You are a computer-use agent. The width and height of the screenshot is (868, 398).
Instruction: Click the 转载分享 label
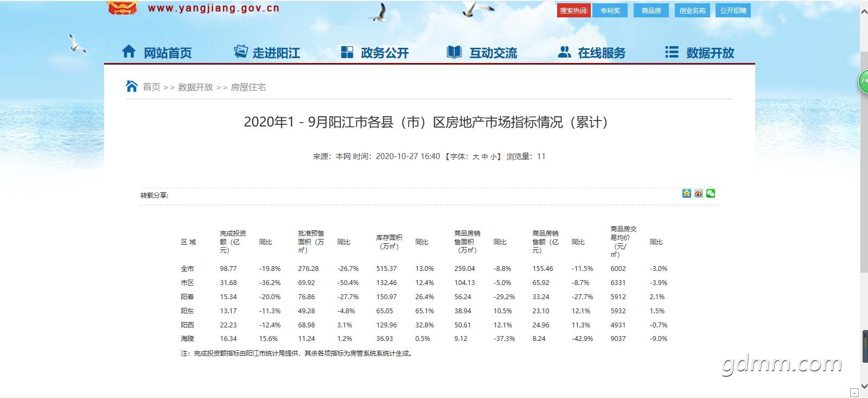pyautogui.click(x=154, y=195)
